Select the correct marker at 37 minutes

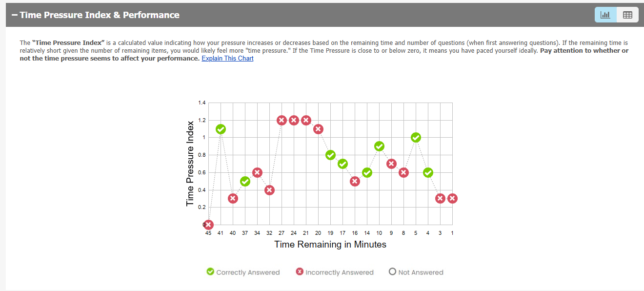click(x=245, y=181)
